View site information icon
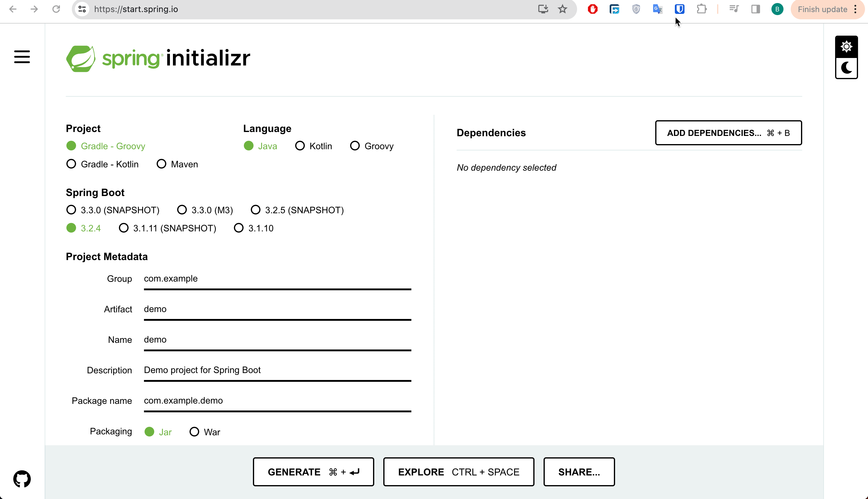This screenshot has width=868, height=499. coord(82,9)
